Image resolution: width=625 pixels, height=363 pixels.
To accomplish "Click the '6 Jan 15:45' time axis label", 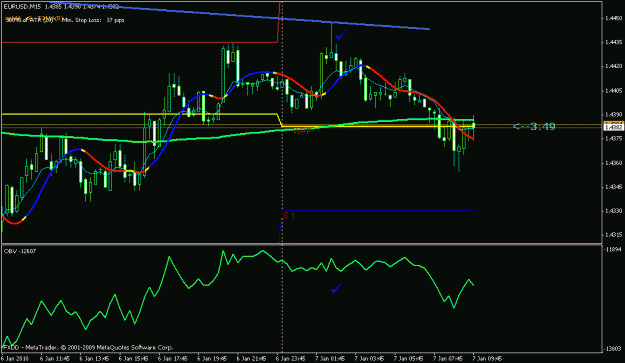I will [134, 359].
